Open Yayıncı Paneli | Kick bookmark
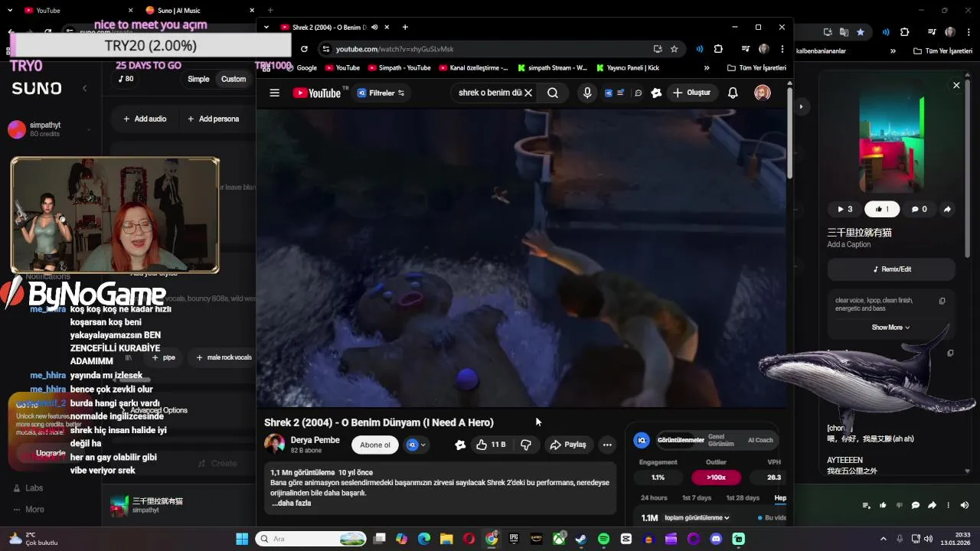This screenshot has width=980, height=551. click(x=627, y=67)
